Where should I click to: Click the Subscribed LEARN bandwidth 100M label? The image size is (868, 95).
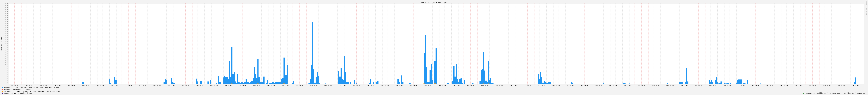[19, 93]
